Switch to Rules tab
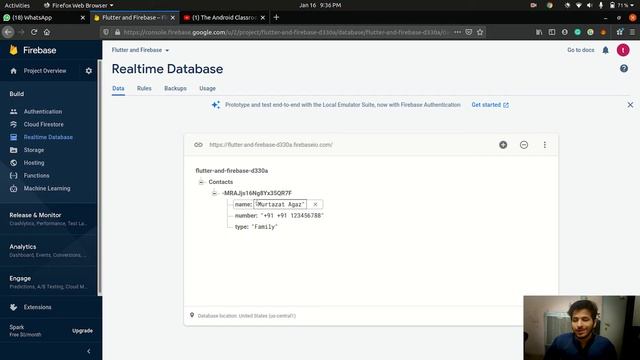 click(144, 88)
